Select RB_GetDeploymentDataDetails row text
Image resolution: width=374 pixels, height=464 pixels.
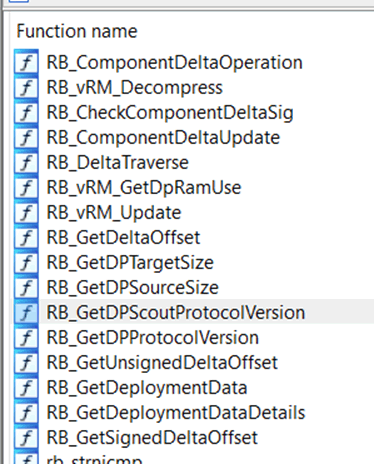pos(176,413)
